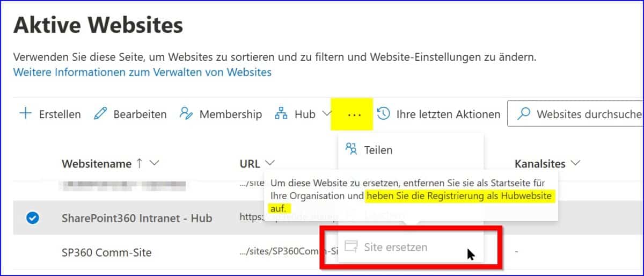Choose Teilen from the overflow menu
The height and width of the screenshot is (276, 644).
pyautogui.click(x=378, y=150)
